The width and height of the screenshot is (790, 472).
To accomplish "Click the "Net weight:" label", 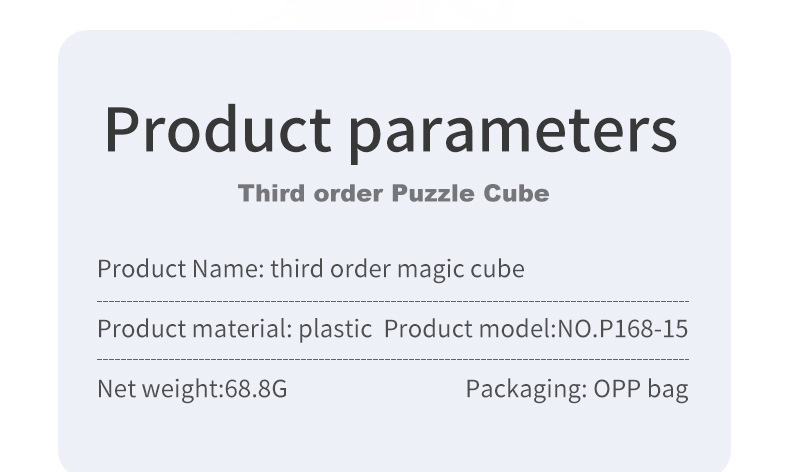I will [x=157, y=389].
